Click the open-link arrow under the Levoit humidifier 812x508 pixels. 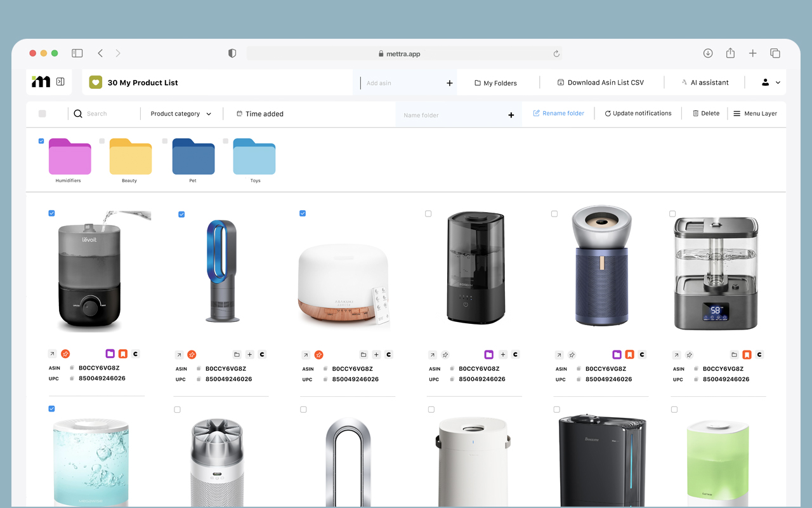tap(53, 354)
